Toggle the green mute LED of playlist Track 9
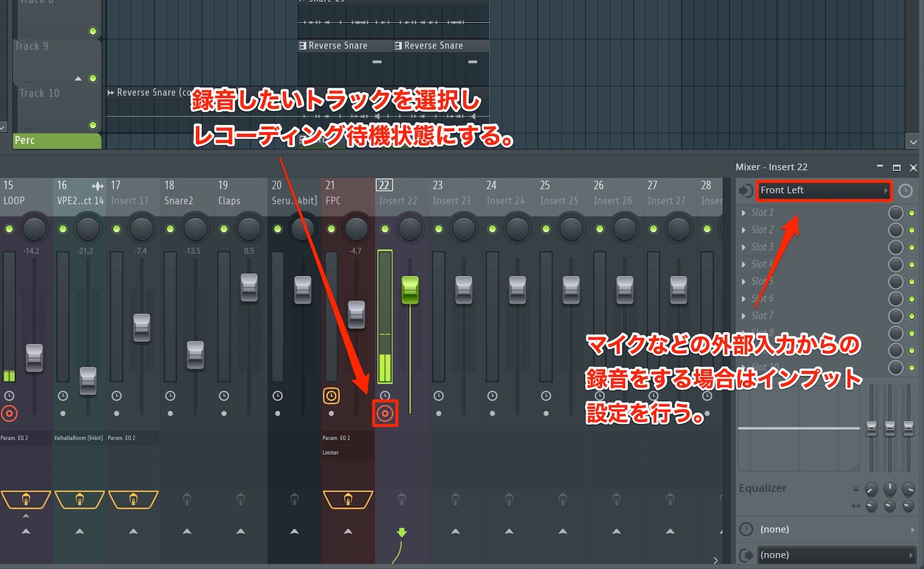This screenshot has width=924, height=569. (93, 78)
